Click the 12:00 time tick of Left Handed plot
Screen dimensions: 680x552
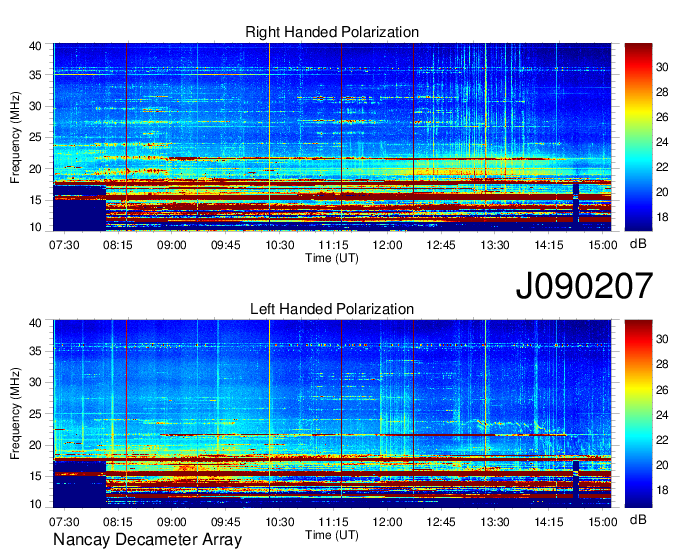coord(387,522)
